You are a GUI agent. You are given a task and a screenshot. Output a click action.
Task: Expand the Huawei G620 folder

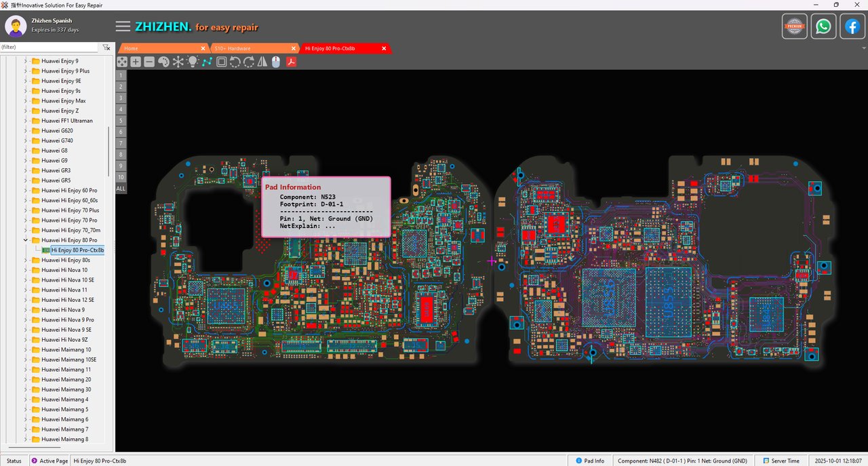click(26, 130)
